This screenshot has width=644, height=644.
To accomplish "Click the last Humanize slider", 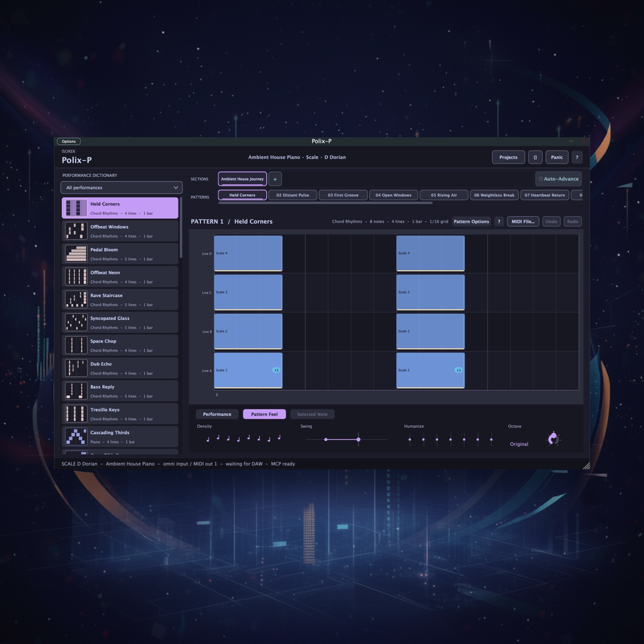I will (491, 440).
